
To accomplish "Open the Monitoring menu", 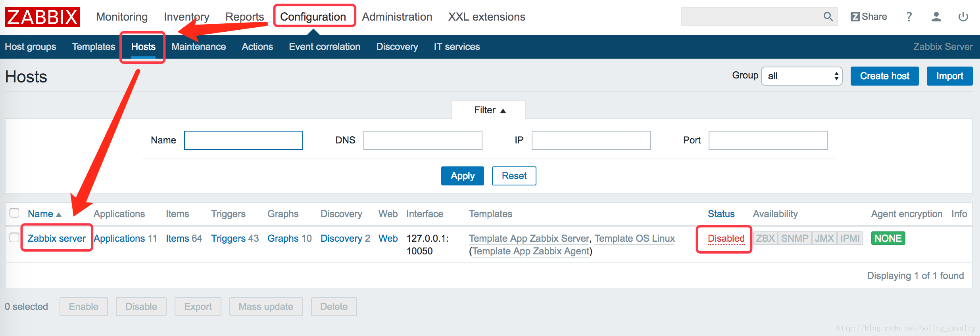I will (122, 17).
